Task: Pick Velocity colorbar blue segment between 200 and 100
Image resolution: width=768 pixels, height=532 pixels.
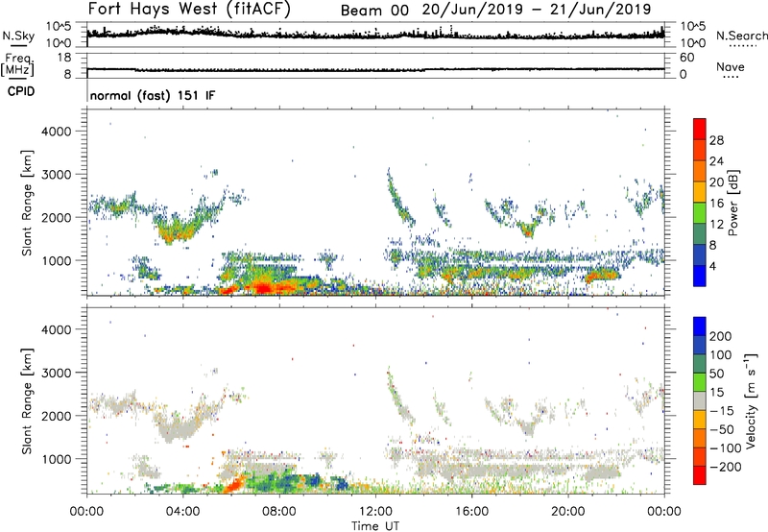Action: [x=700, y=345]
